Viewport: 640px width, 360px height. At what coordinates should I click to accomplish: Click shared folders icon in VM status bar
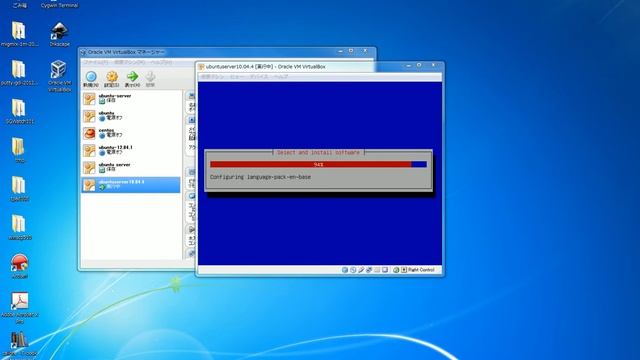377,270
